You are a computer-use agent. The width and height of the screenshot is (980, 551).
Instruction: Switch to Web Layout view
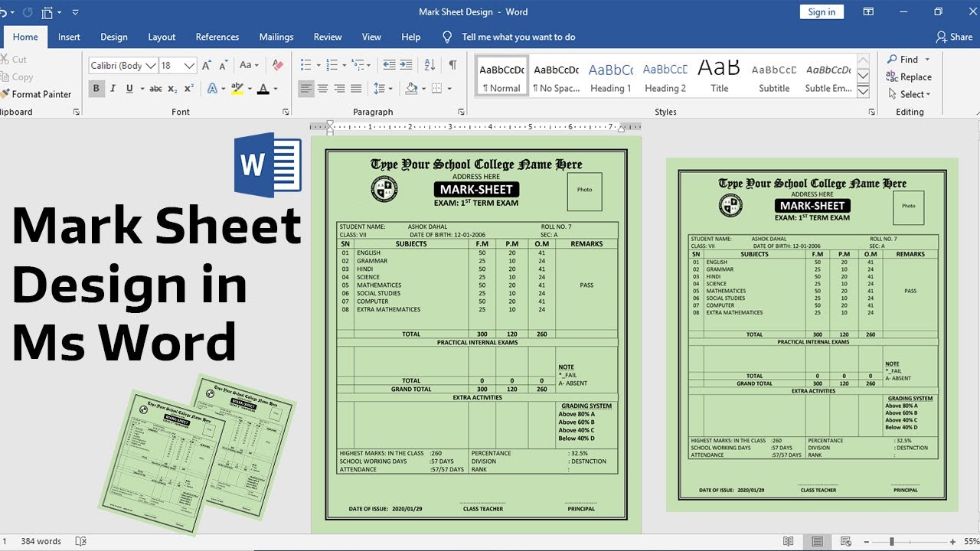tap(847, 542)
